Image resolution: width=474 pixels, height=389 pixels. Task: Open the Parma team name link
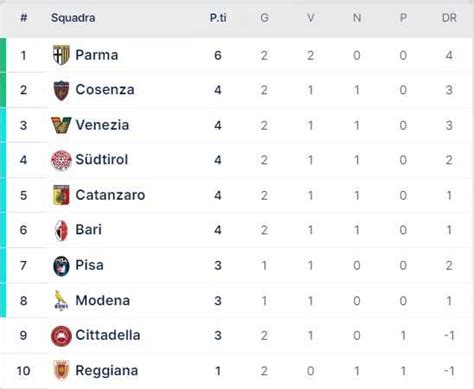tap(97, 55)
